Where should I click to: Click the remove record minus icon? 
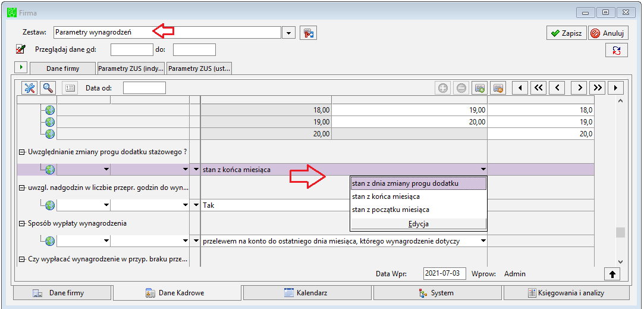[461, 88]
